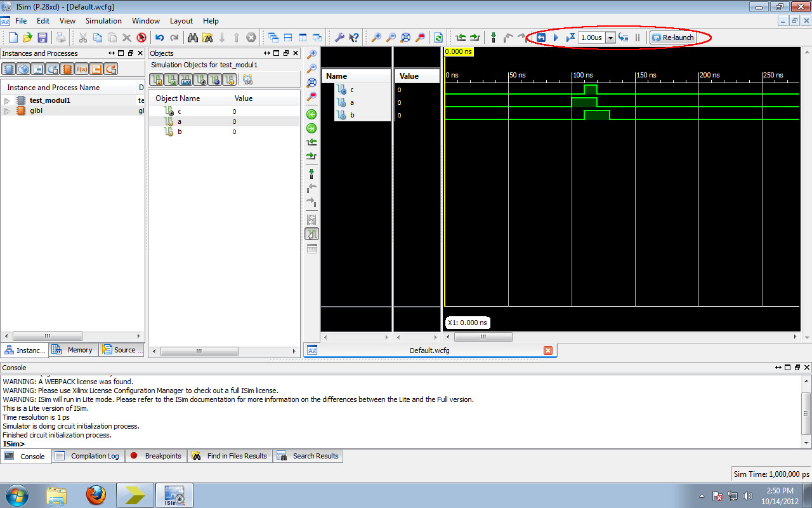Expand the test_modul1 instance in the tree
The height and width of the screenshot is (508, 812).
point(6,100)
